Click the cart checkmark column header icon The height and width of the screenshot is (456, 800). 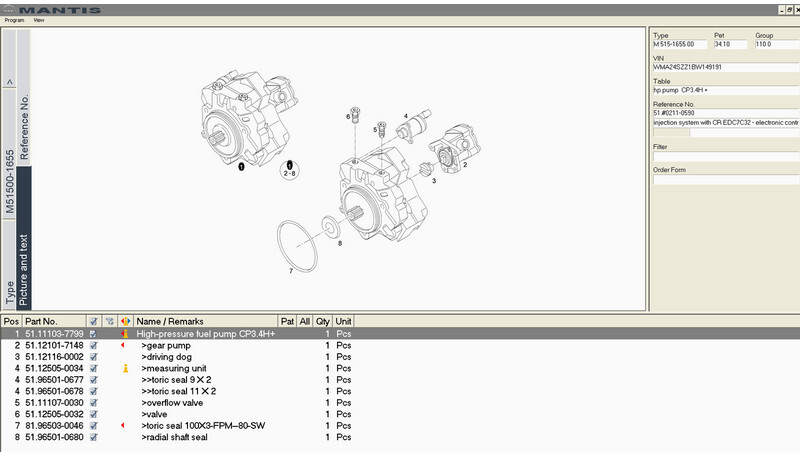click(93, 321)
